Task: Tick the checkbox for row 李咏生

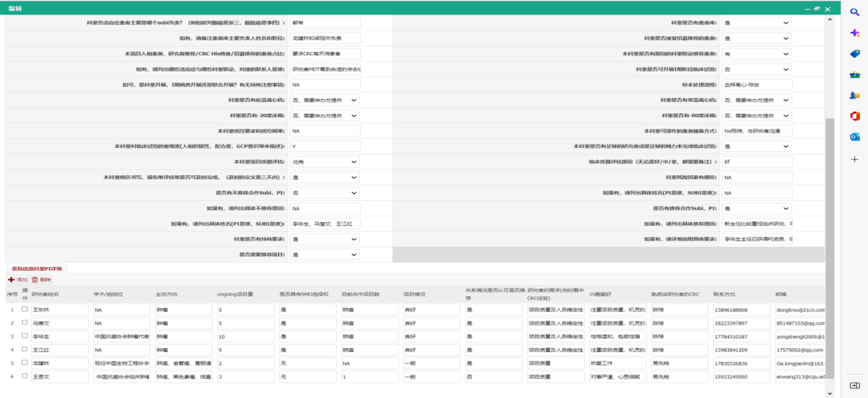Action: 25,336
